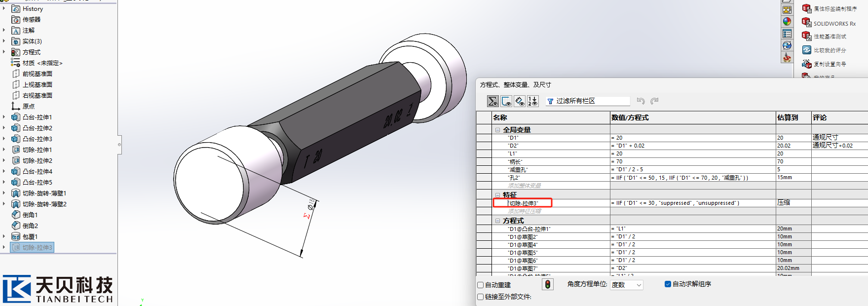Open 角度方程单位 dropdown

(x=627, y=285)
